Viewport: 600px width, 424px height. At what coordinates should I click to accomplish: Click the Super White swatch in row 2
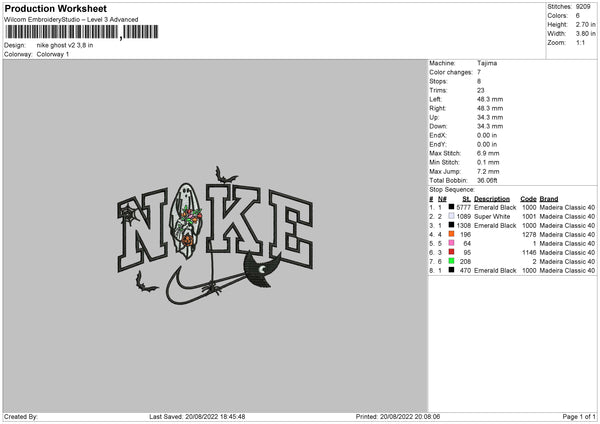[x=452, y=216]
